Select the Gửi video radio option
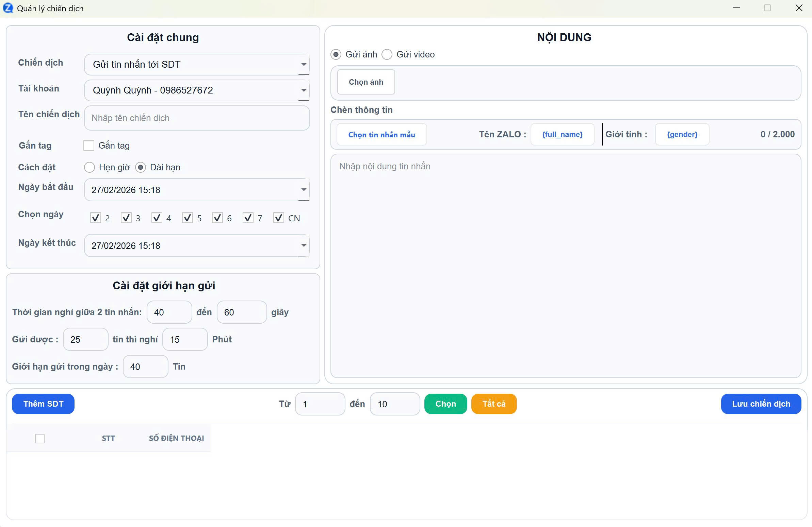 387,54
